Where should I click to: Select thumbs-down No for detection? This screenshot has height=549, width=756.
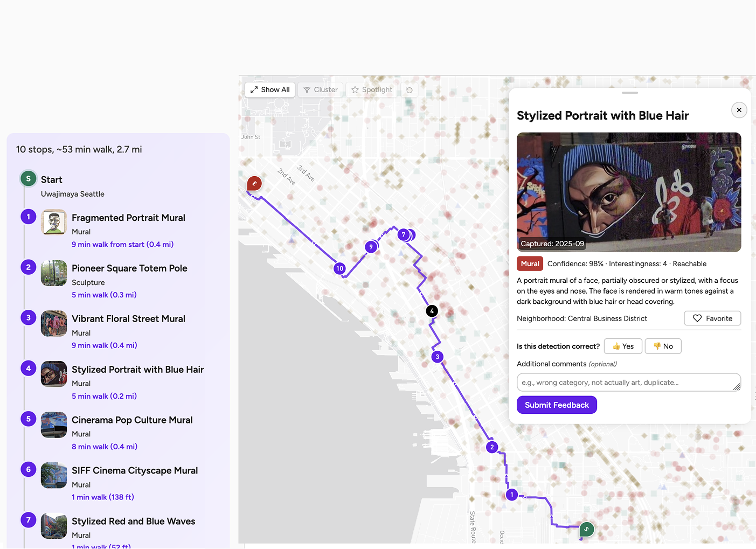tap(663, 346)
